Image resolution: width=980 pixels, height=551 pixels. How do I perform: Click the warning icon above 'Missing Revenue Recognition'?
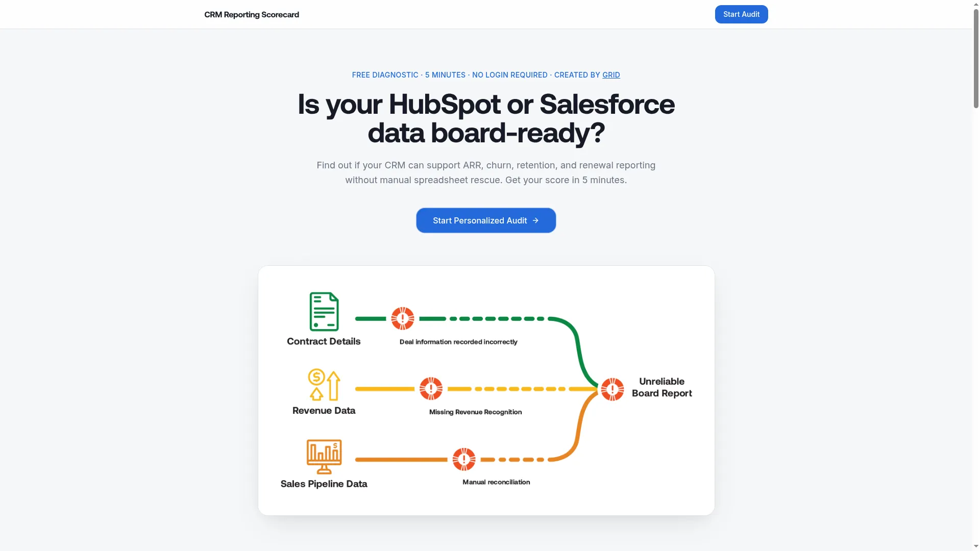coord(431,389)
